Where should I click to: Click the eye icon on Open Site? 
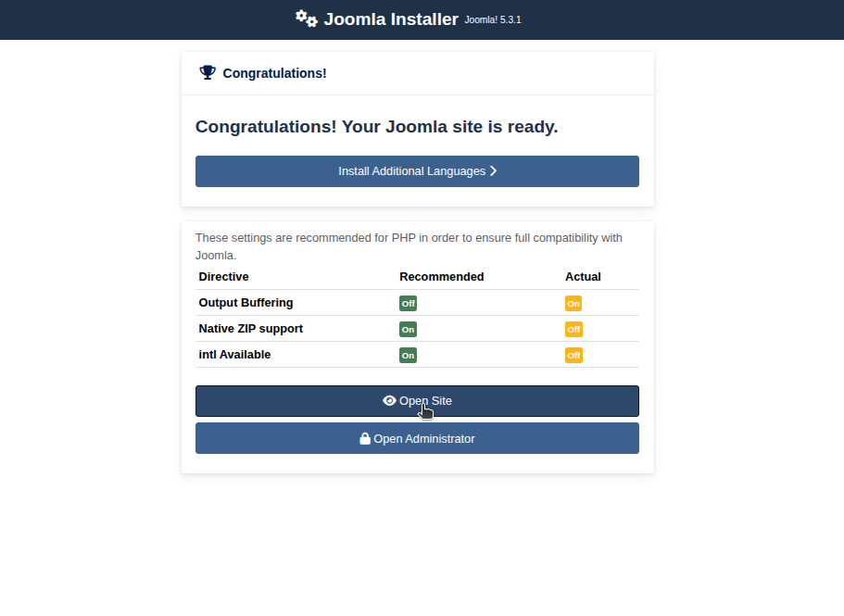coord(389,401)
